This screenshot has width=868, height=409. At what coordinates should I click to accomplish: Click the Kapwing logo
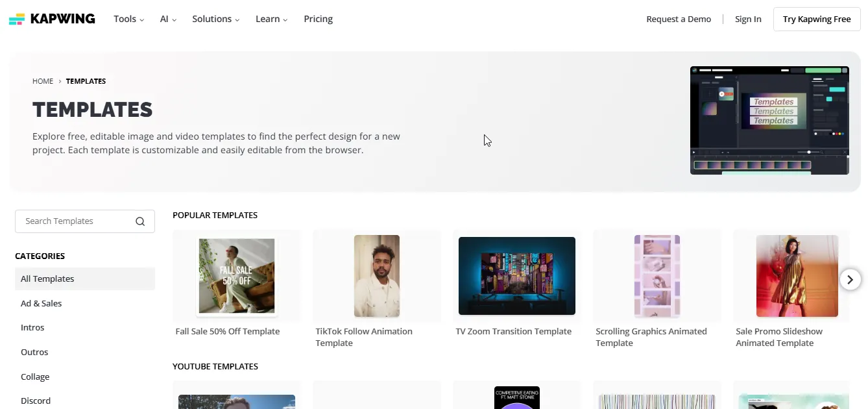click(x=52, y=19)
